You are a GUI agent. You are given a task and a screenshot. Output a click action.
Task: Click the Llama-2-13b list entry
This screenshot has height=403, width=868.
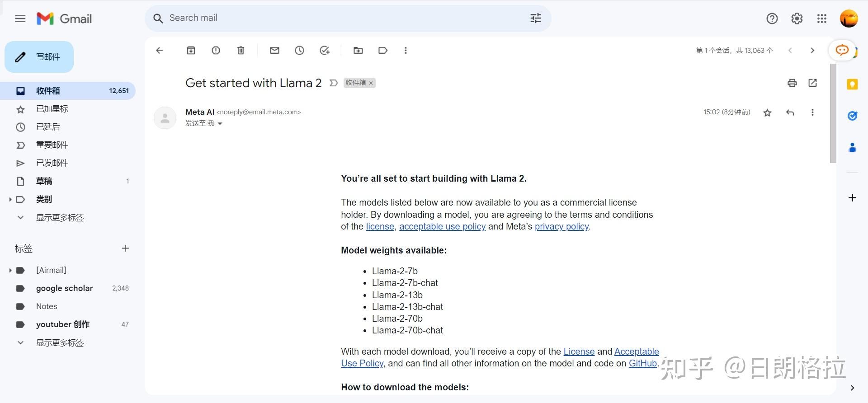coord(397,295)
